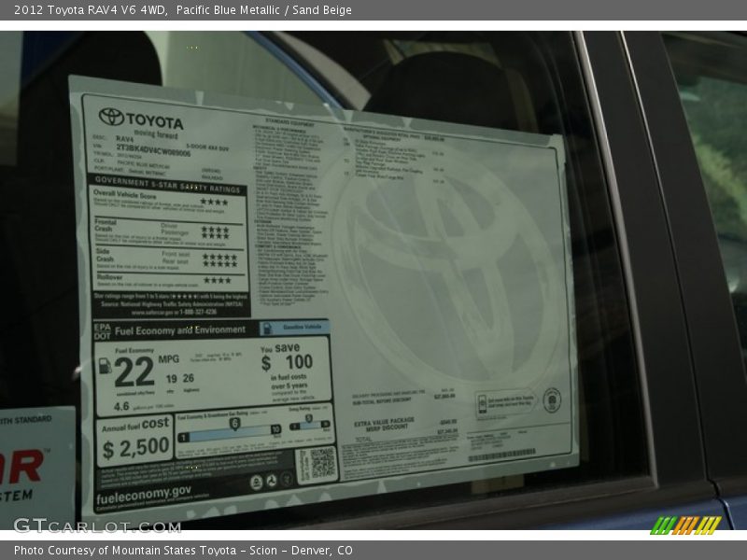The image size is (747, 560).
Task: Click the '26' highway MPG value
Action: click(189, 378)
